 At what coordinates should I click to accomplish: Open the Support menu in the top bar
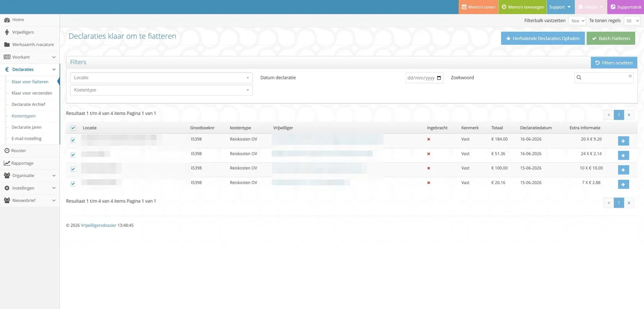coord(560,7)
